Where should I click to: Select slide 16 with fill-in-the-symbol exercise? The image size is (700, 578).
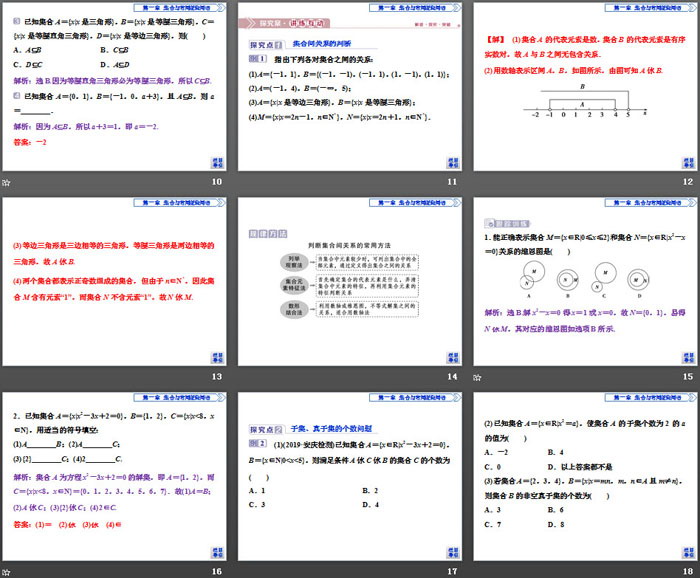[114, 475]
